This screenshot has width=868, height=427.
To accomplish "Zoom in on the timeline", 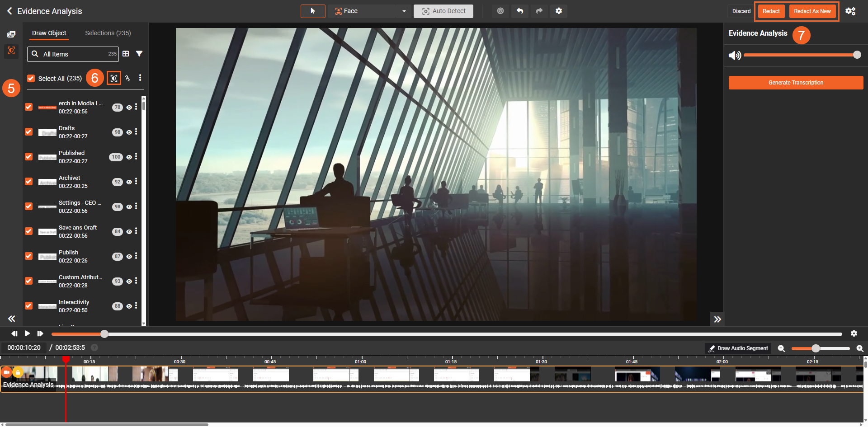I will (859, 348).
